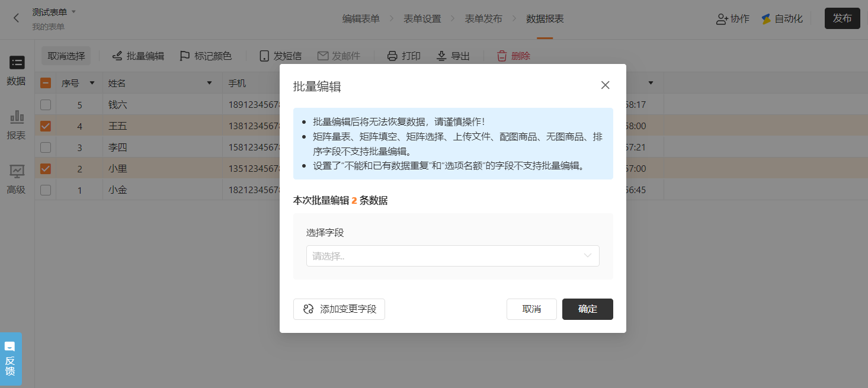868x388 pixels.
Task: Switch to the 数据报表 step tab
Action: click(545, 19)
